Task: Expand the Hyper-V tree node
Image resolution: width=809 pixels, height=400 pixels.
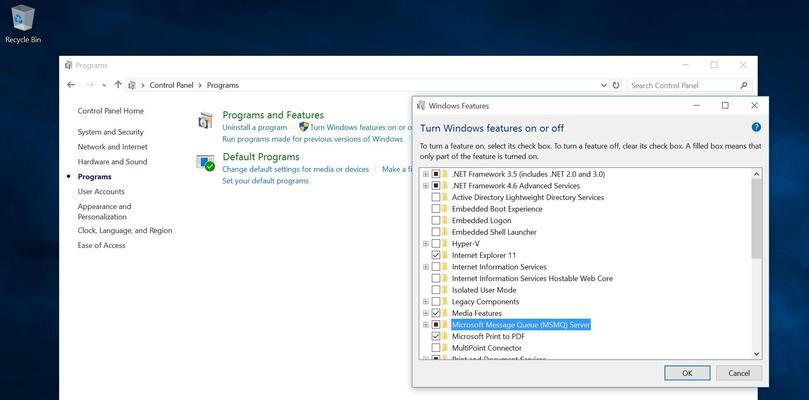Action: pyautogui.click(x=426, y=244)
